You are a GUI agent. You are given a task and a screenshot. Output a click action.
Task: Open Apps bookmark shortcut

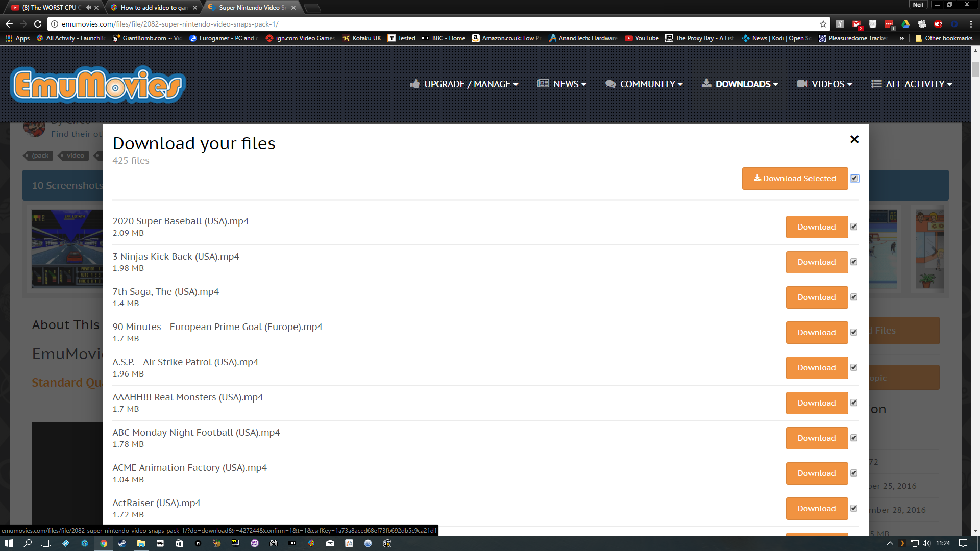tap(17, 38)
